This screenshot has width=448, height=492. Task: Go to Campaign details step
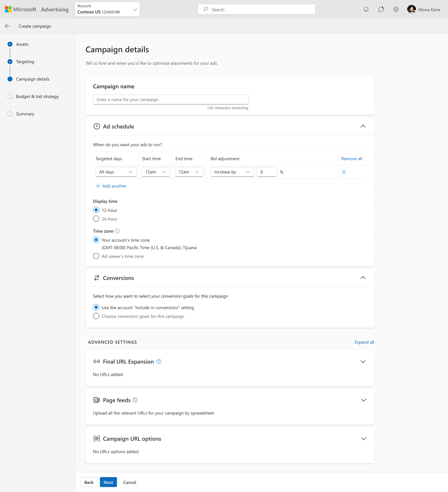coord(33,79)
